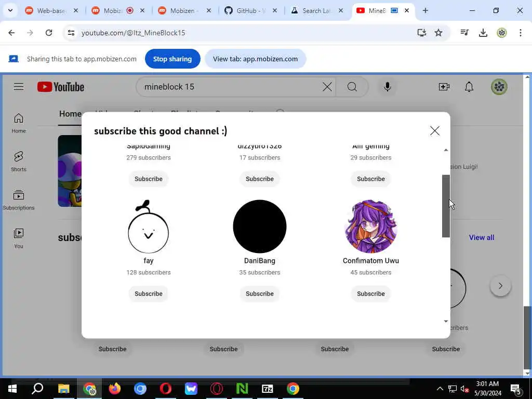Open File Explorer from the taskbar
Viewport: 532px width, 399px height.
pyautogui.click(x=63, y=389)
